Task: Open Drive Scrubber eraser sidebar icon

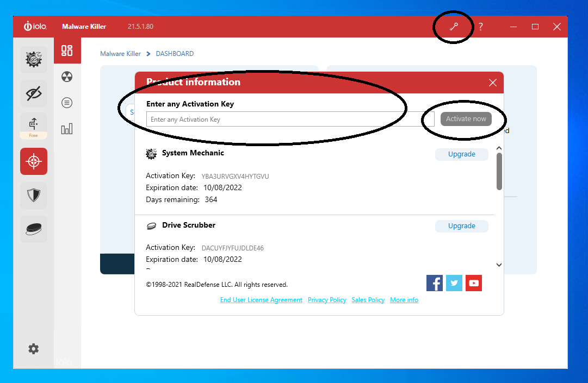Action: point(34,229)
